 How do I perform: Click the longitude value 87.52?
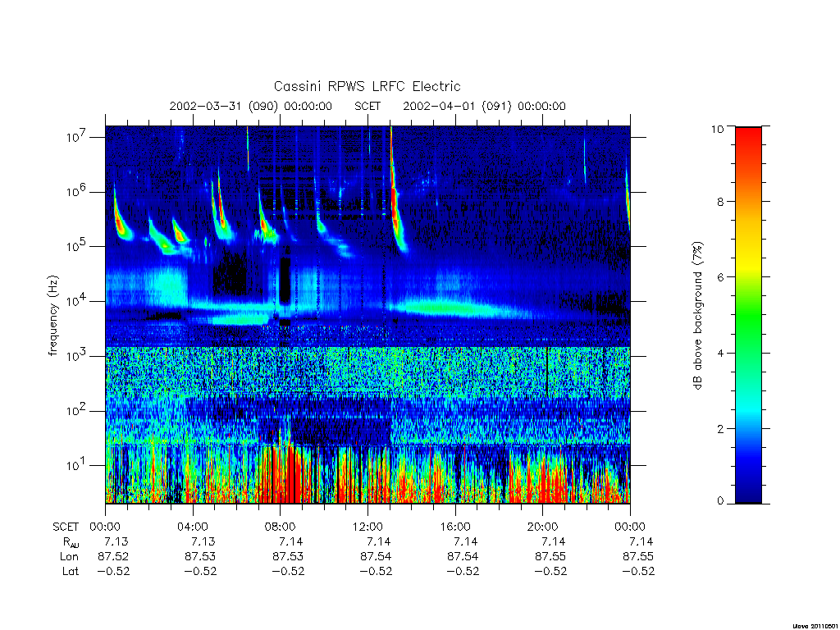(x=113, y=557)
